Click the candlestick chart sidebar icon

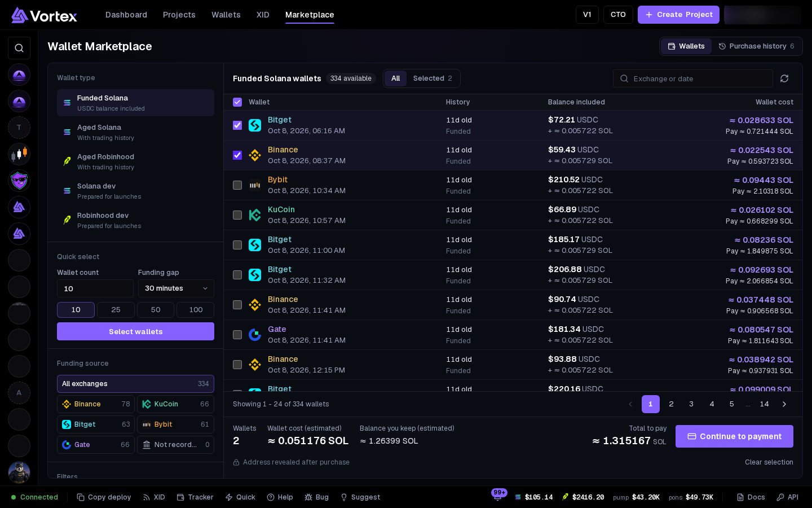click(19, 154)
